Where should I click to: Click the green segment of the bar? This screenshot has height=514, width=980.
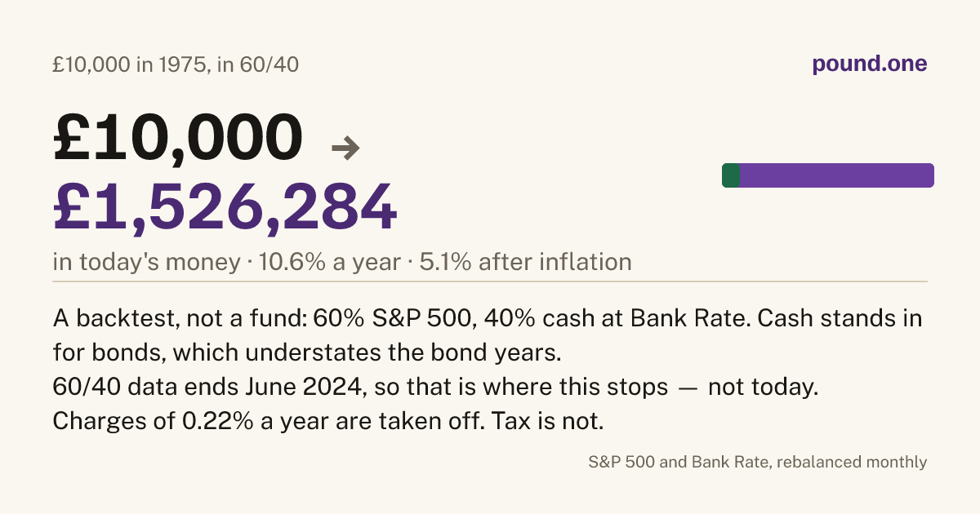(x=731, y=175)
